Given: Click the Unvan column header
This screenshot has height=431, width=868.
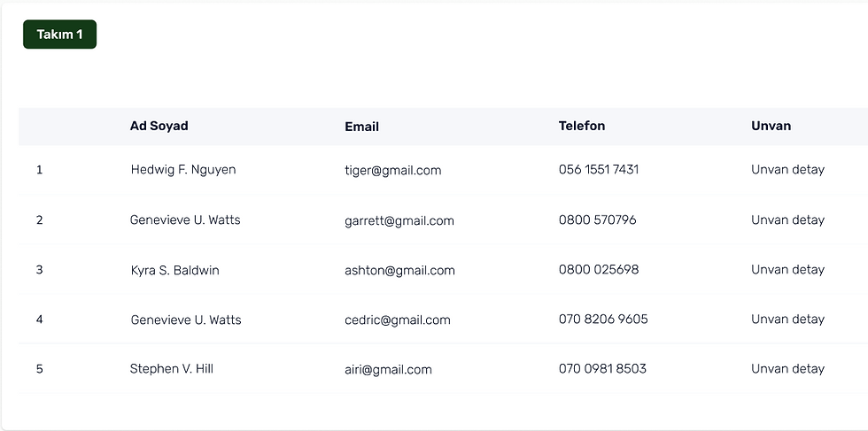Looking at the screenshot, I should click(x=771, y=126).
